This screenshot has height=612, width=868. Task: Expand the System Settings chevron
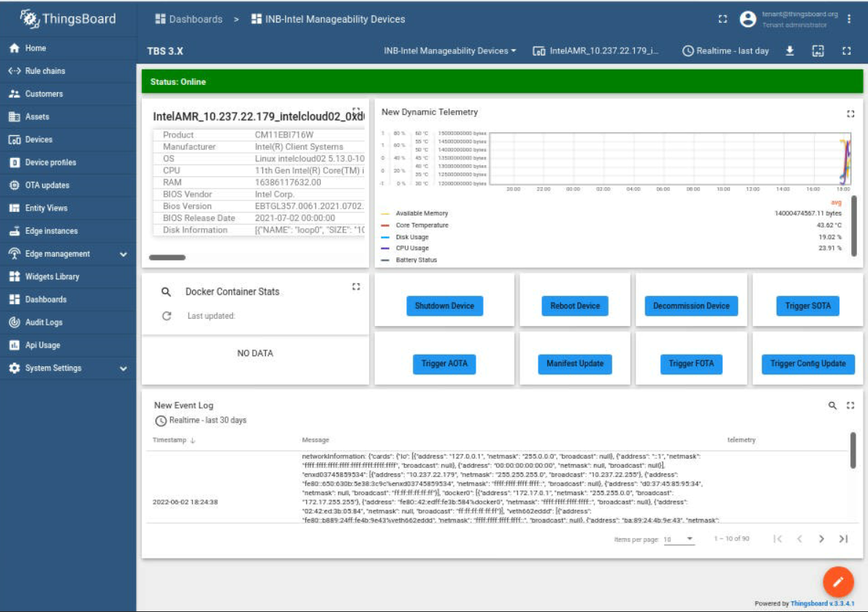pos(123,369)
